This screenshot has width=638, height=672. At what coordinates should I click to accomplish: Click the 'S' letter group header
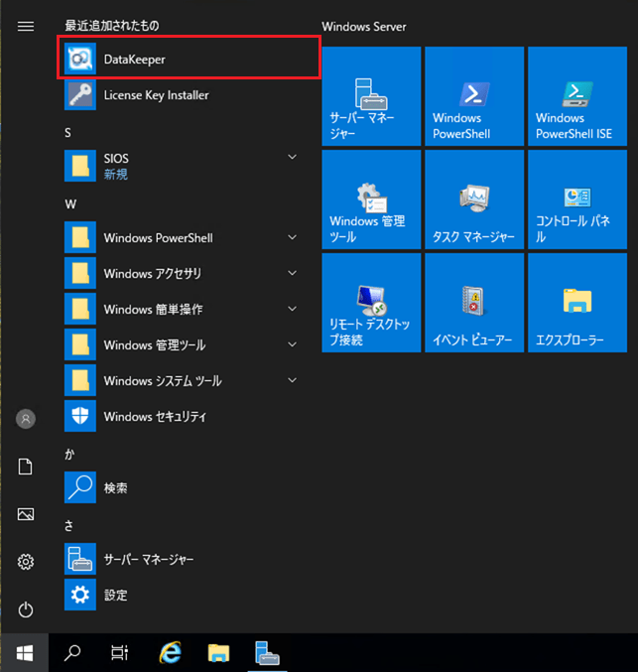click(67, 133)
